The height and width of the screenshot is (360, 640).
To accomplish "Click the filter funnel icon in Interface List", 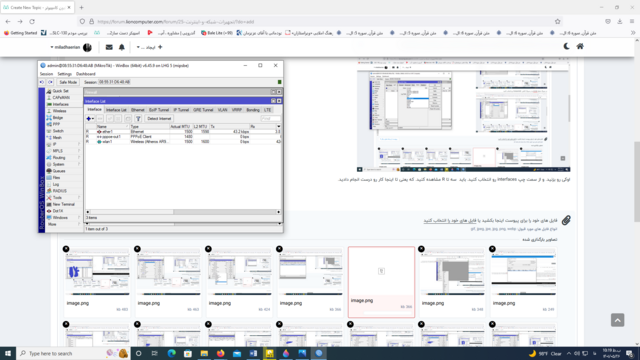I will click(138, 119).
